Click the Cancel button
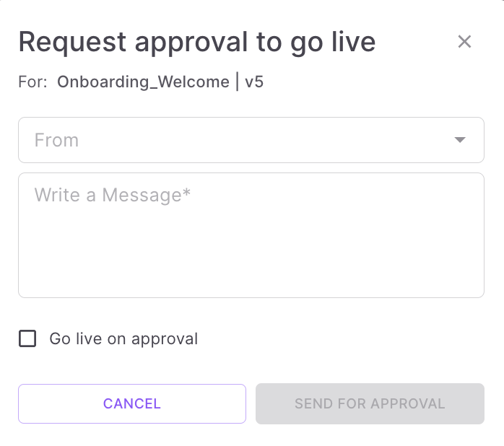The height and width of the screenshot is (446, 504). tap(132, 403)
